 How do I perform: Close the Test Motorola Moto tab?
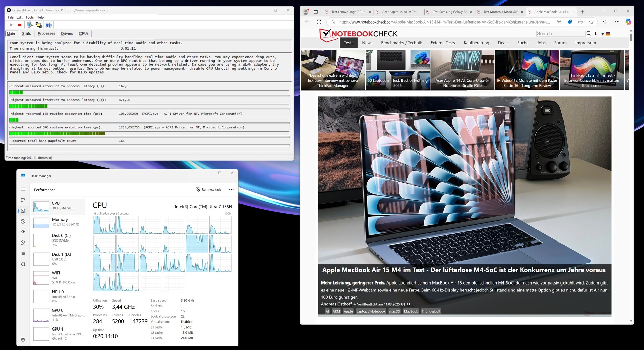(x=522, y=12)
